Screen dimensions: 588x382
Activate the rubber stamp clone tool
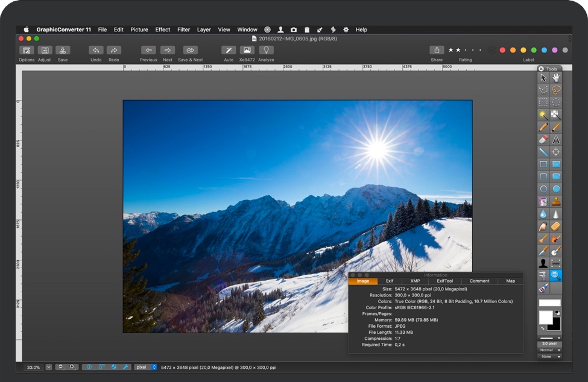point(556,201)
